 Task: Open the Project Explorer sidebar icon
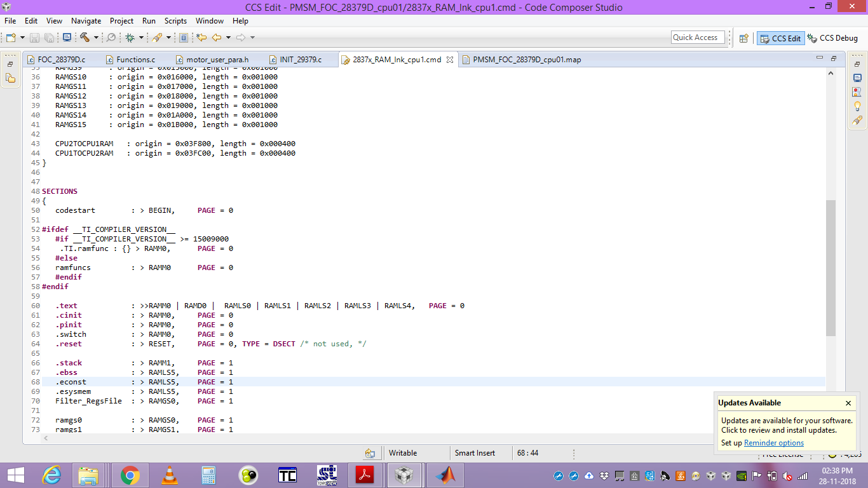click(x=10, y=78)
